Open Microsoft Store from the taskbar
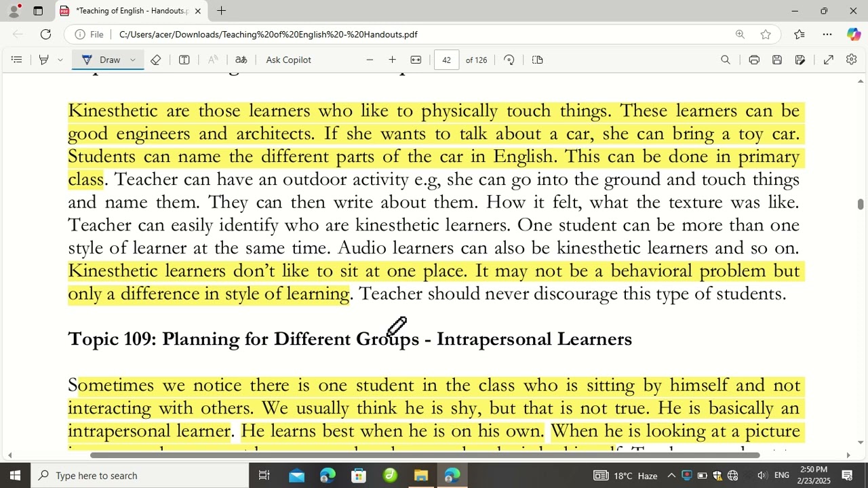 click(x=359, y=475)
